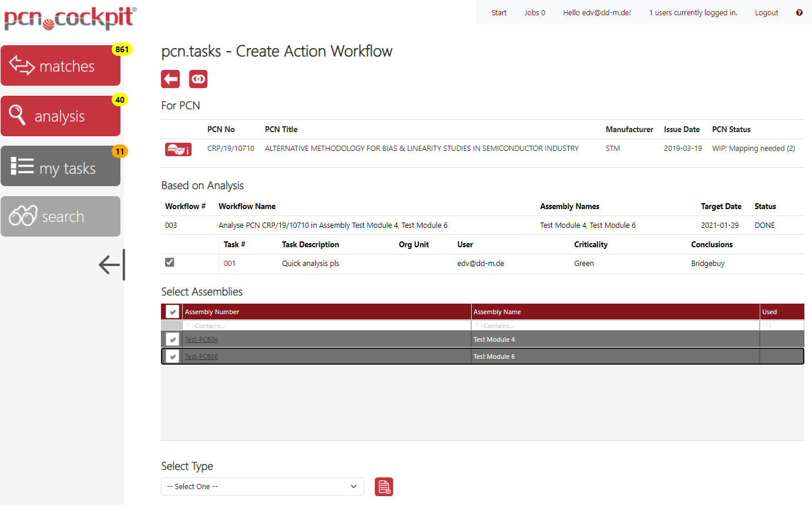Uncheck the Test-PCB06 assembly row checkbox
812x505 pixels.
(172, 356)
